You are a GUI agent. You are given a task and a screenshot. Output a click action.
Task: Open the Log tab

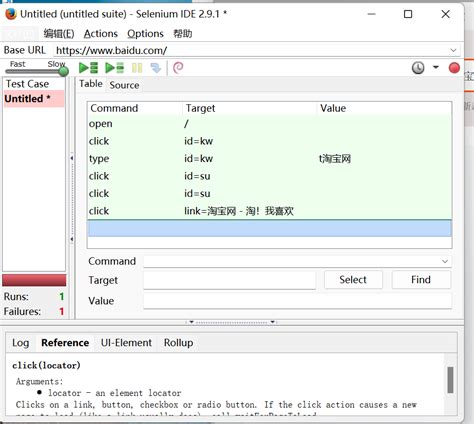[21, 343]
